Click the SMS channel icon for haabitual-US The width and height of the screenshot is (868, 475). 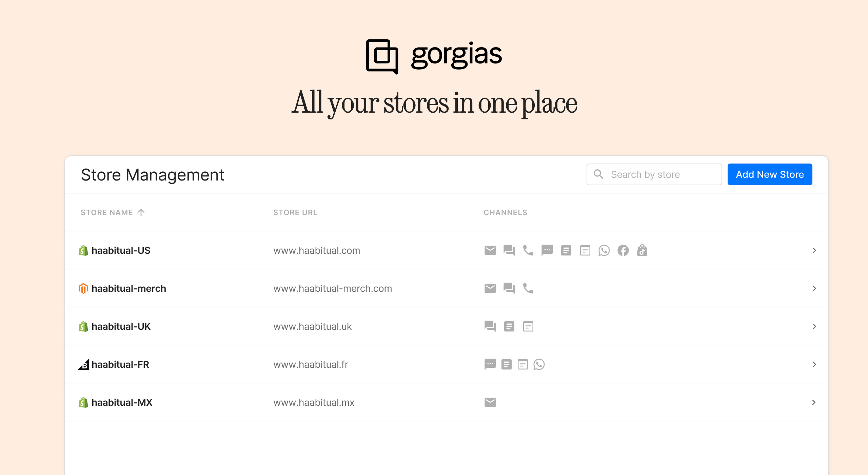click(547, 250)
